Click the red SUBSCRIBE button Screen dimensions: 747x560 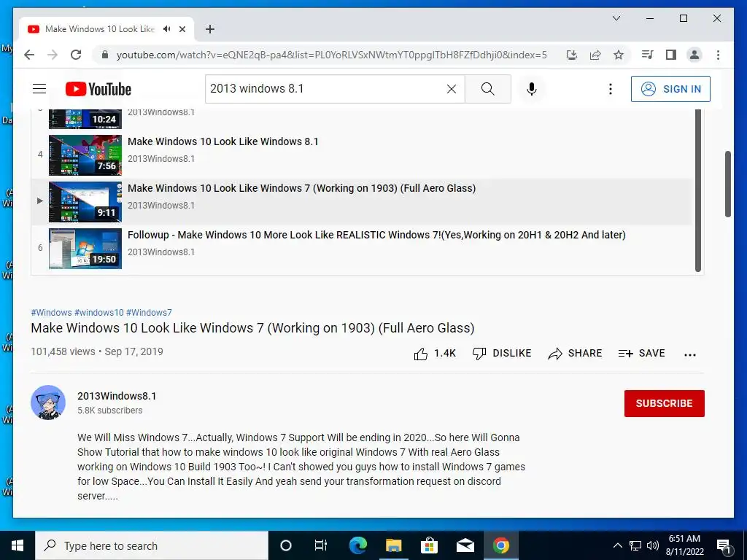(664, 403)
